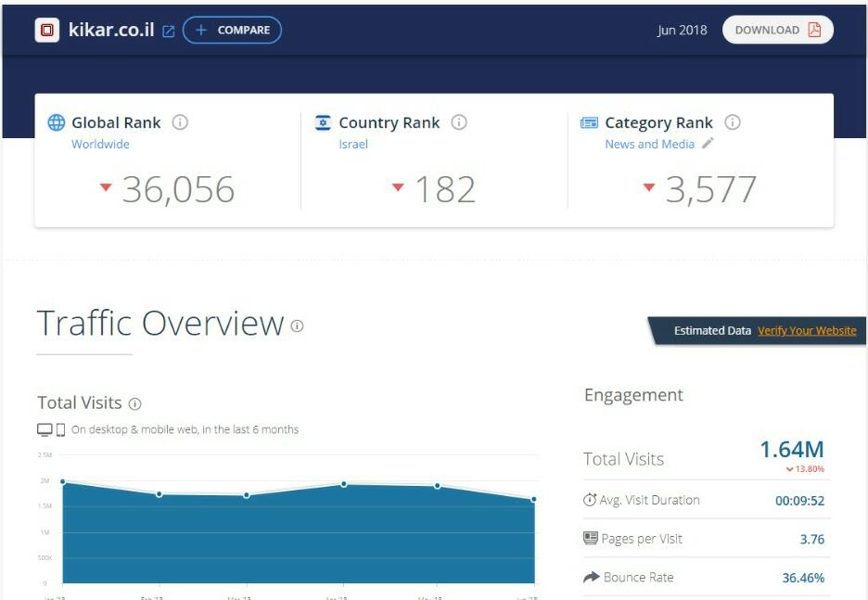Select the Jun 2018 date label

point(682,30)
